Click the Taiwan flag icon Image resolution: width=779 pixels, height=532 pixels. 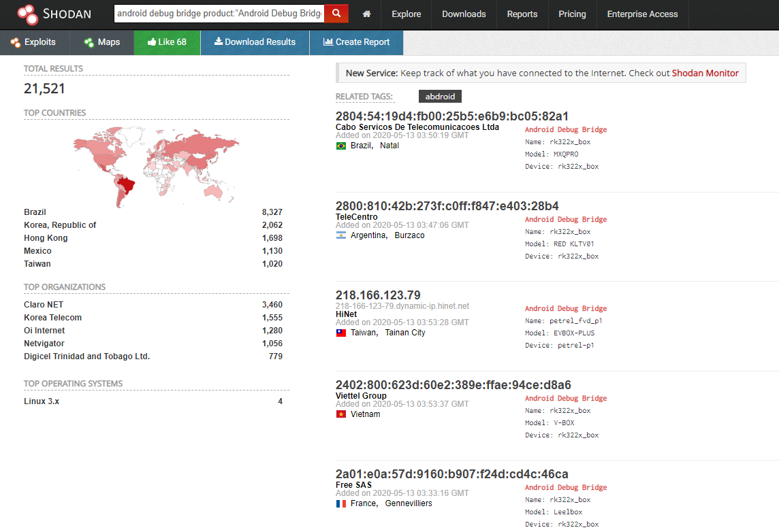tap(341, 333)
